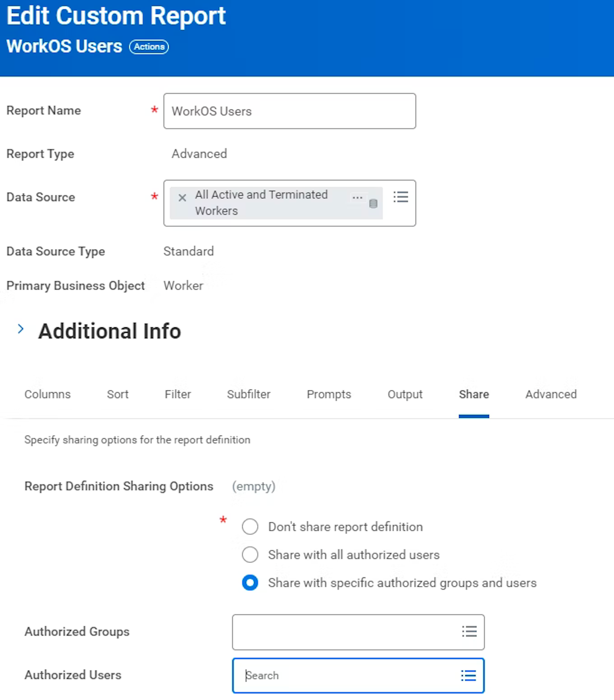Screen dimensions: 614x700
Task: Click the Report Name text field
Action: click(289, 111)
